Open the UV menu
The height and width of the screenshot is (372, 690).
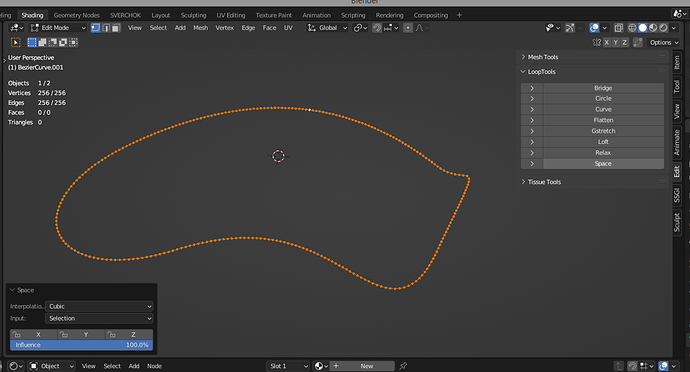(288, 28)
